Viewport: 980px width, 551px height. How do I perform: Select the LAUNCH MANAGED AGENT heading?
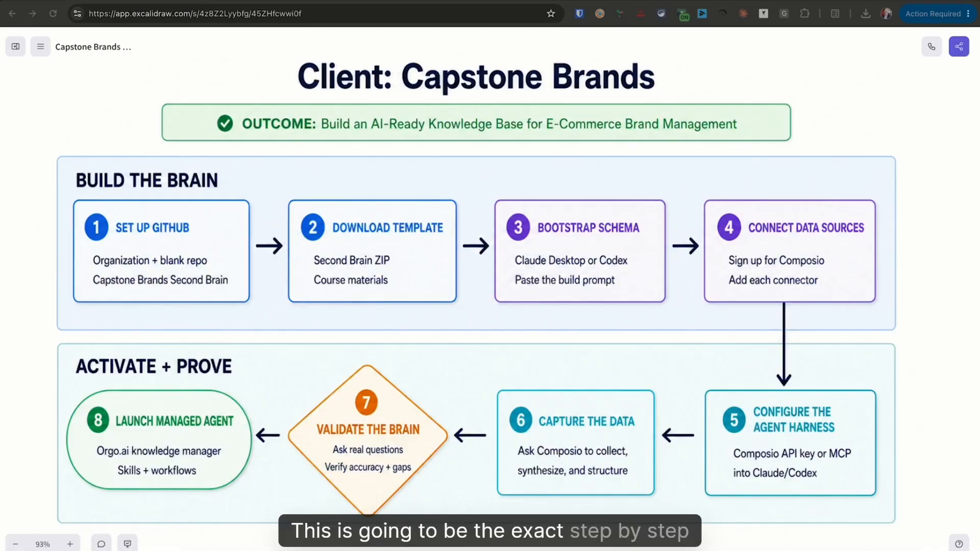coord(174,421)
